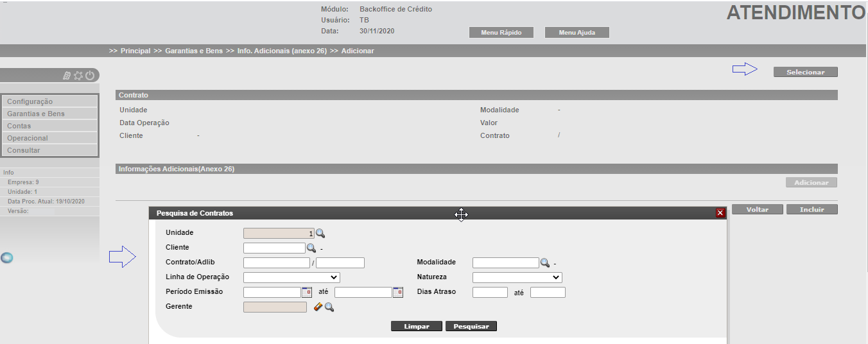Click the Cliente input field
Screen dimensions: 868x344
tap(274, 248)
